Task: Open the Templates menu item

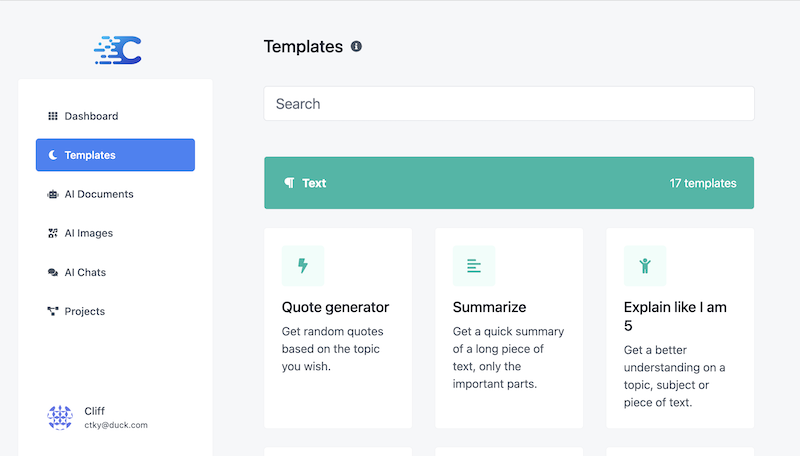Action: [115, 155]
